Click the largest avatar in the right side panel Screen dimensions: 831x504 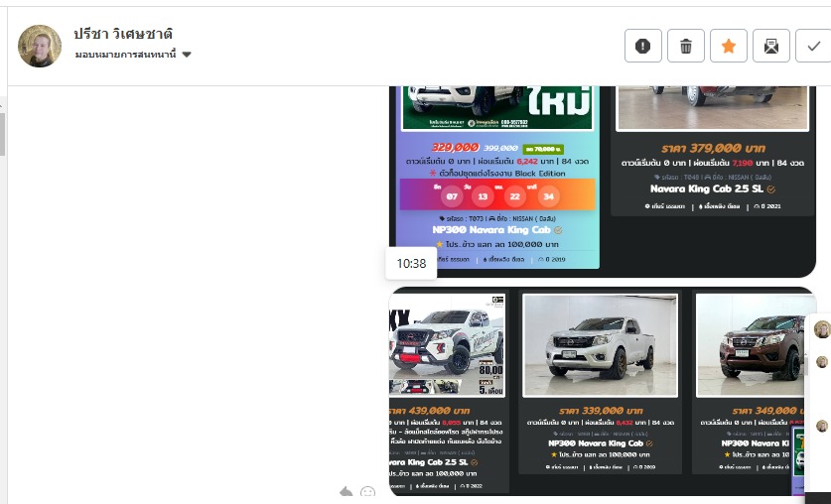pyautogui.click(x=822, y=329)
